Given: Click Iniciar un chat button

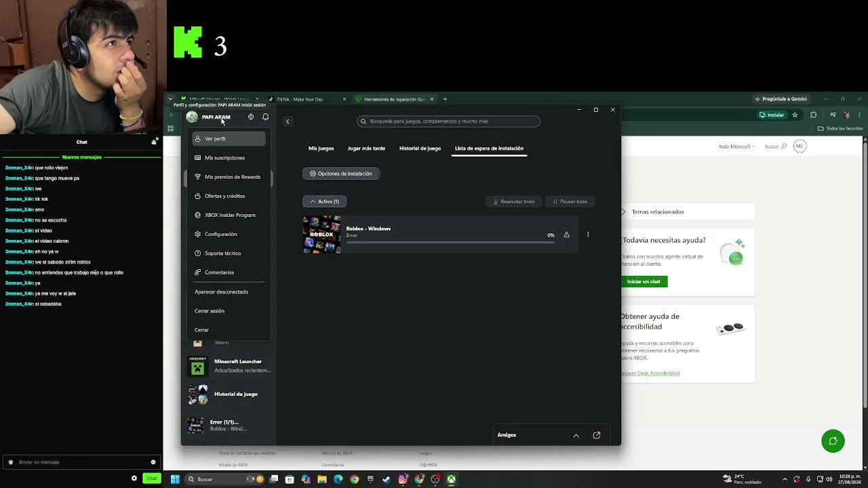Looking at the screenshot, I should [644, 281].
